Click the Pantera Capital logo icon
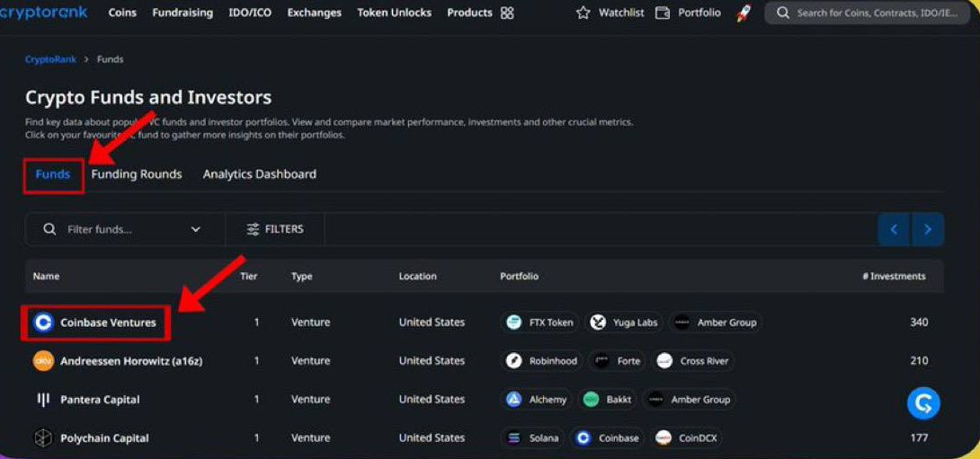The image size is (980, 459). (x=43, y=400)
